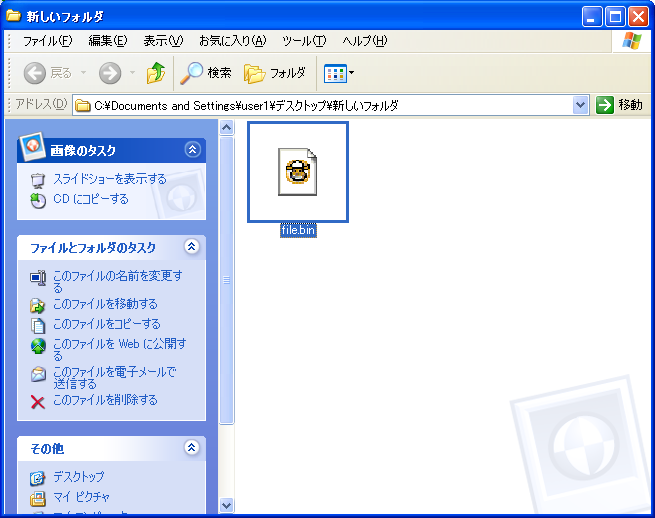Click the Web publish globe icon
Screen dimensions: 655x518
coord(38,346)
